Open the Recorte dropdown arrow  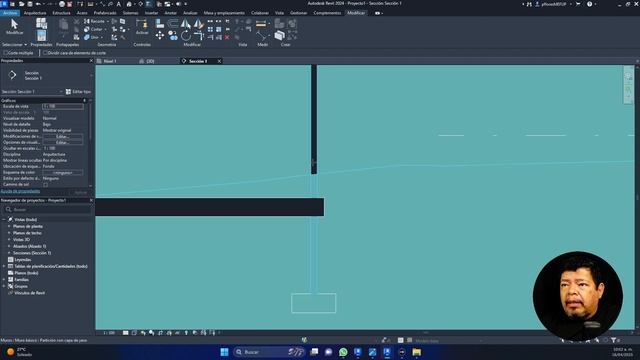107,21
